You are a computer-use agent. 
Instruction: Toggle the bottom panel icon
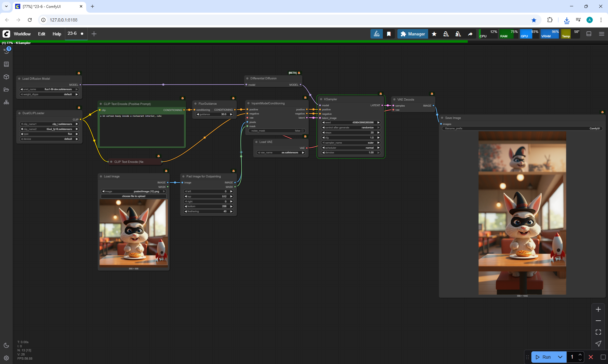click(589, 34)
